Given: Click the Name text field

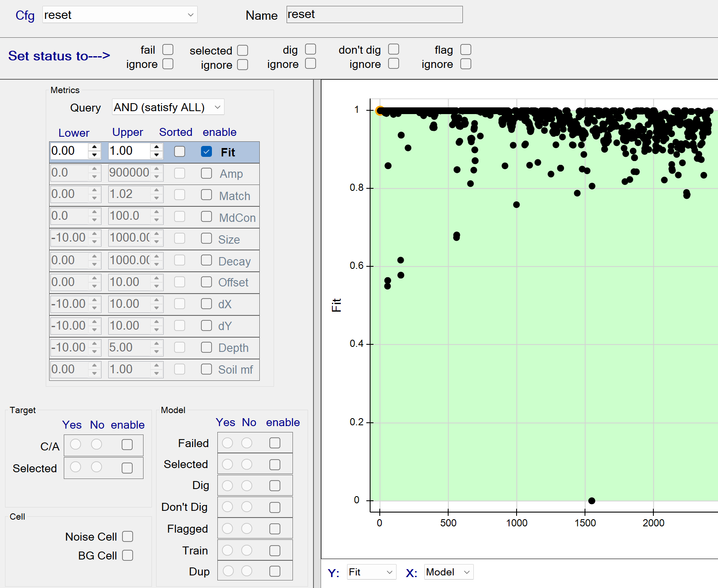Looking at the screenshot, I should coord(374,15).
